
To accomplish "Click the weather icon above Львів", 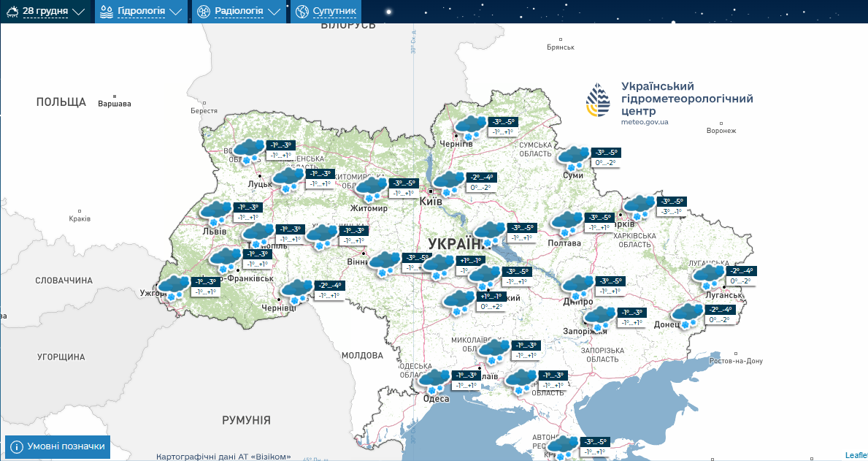I will [x=216, y=213].
